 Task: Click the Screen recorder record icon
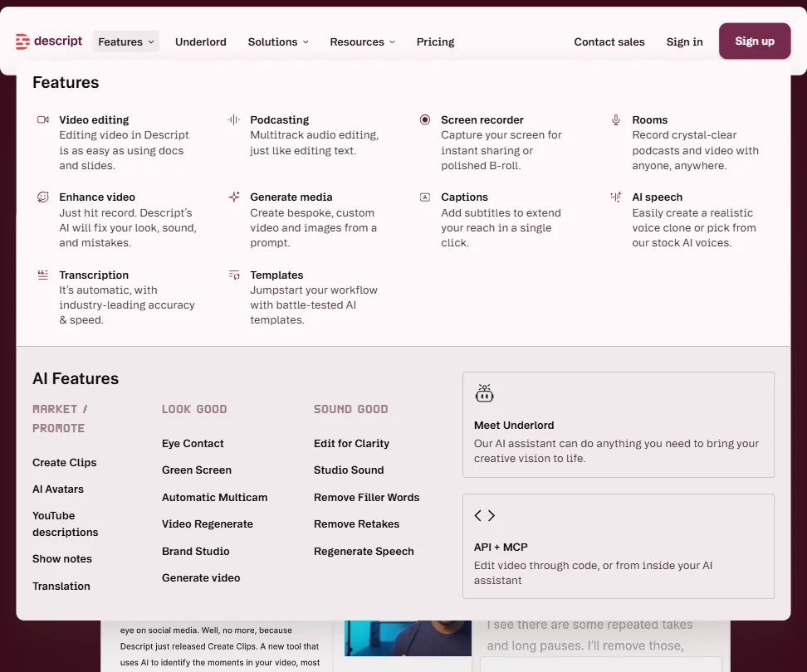(x=425, y=119)
